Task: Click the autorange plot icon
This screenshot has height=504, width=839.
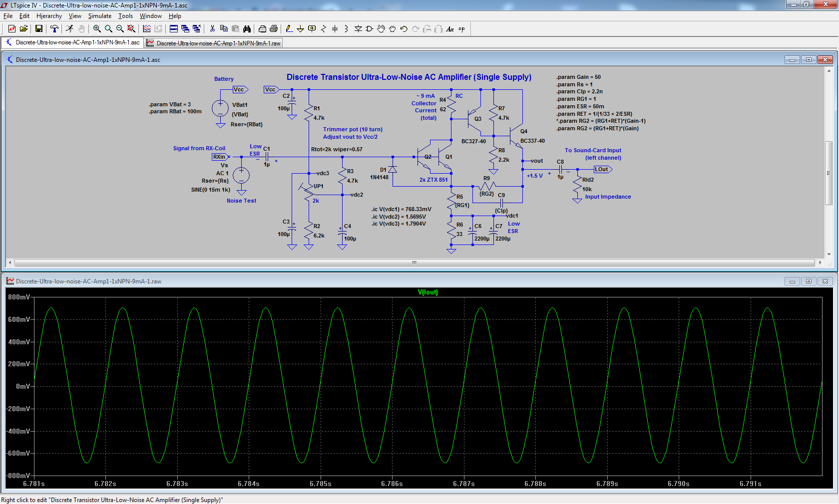Action: point(147,29)
